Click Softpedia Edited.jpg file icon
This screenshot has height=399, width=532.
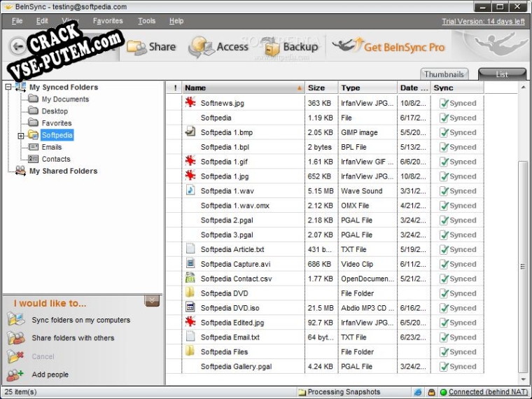click(x=190, y=321)
